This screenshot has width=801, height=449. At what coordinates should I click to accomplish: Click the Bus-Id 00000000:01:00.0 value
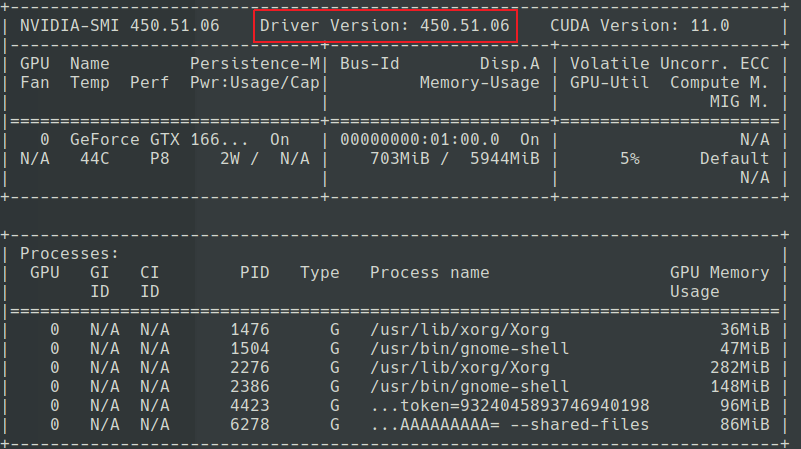420,139
